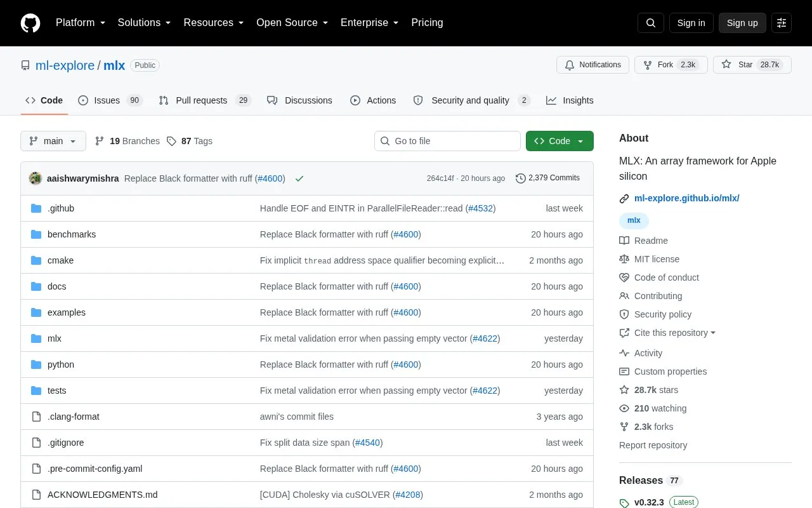This screenshot has width=812, height=508.
Task: Open the Security and quality tab
Action: (x=471, y=100)
